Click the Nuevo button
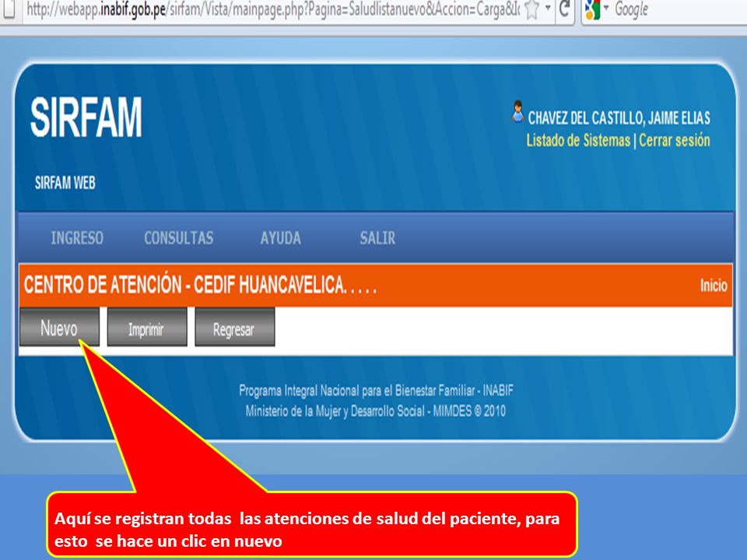747x560 pixels. click(60, 327)
